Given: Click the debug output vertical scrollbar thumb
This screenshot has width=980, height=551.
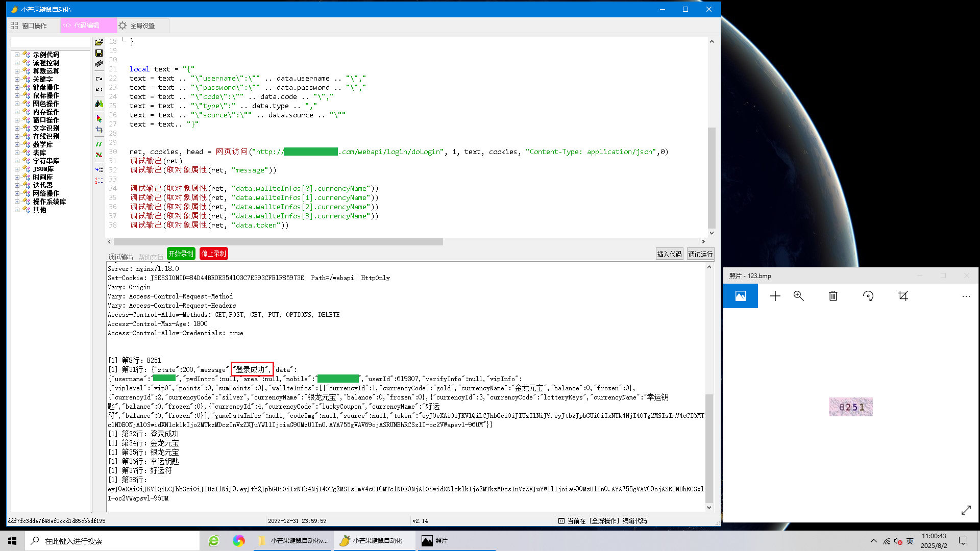Looking at the screenshot, I should (709, 448).
